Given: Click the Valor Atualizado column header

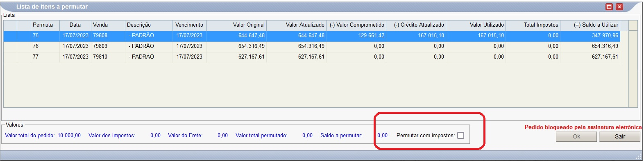Looking at the screenshot, I should click(296, 25).
